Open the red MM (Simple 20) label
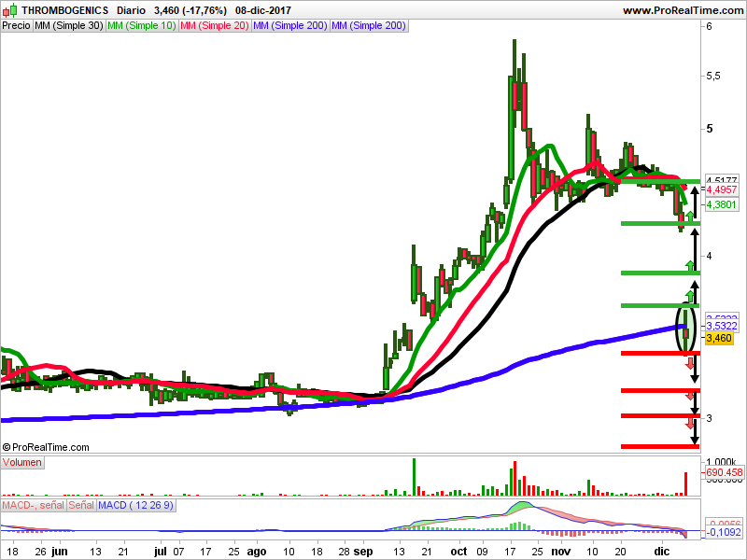The height and width of the screenshot is (560, 747). tap(215, 26)
